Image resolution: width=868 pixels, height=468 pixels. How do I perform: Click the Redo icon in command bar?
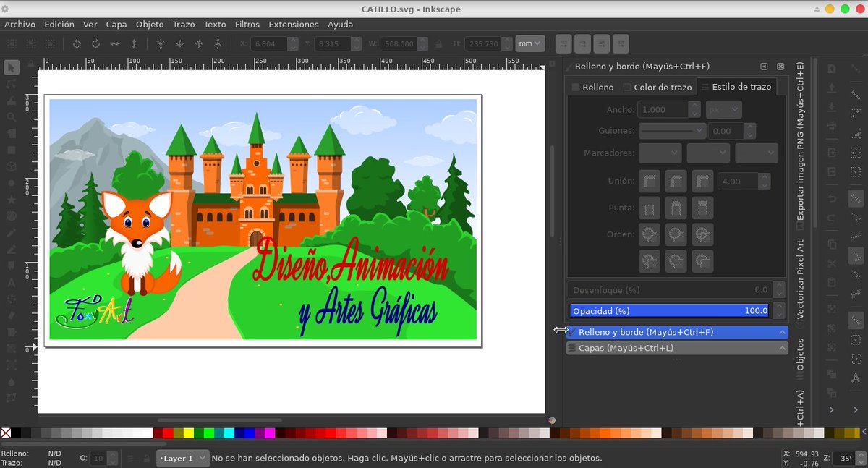(832, 218)
